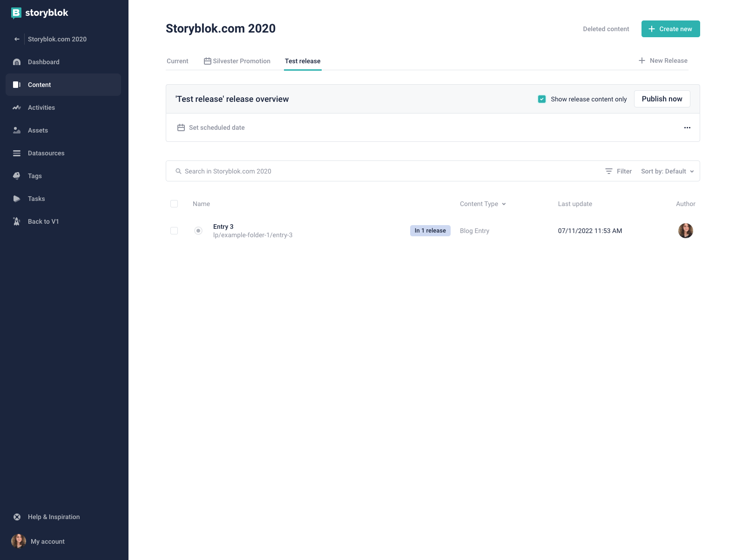The image size is (736, 560).
Task: Click the Content icon in sidebar
Action: tap(17, 85)
